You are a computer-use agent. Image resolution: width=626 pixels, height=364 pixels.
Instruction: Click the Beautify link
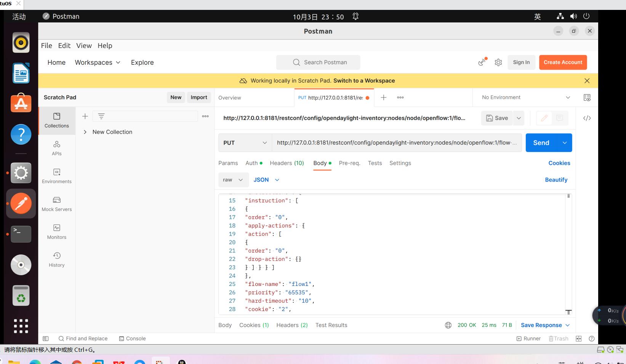click(556, 180)
